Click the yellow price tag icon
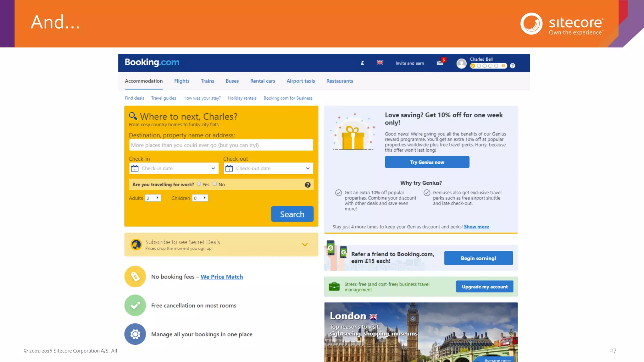 tap(135, 277)
